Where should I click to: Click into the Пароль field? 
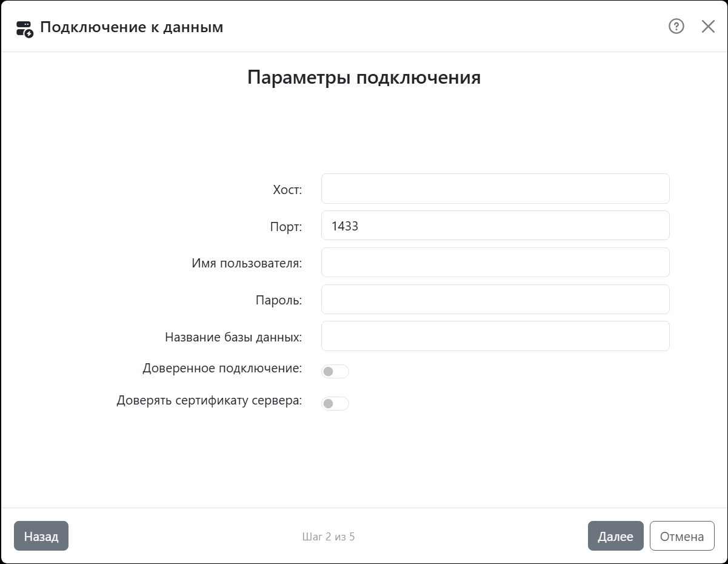[495, 300]
